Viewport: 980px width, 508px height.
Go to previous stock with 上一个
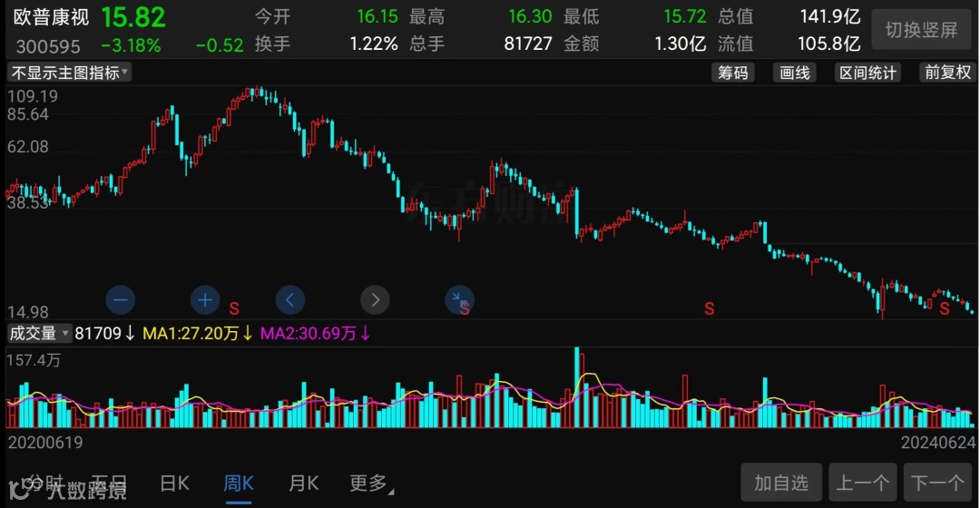[x=863, y=483]
